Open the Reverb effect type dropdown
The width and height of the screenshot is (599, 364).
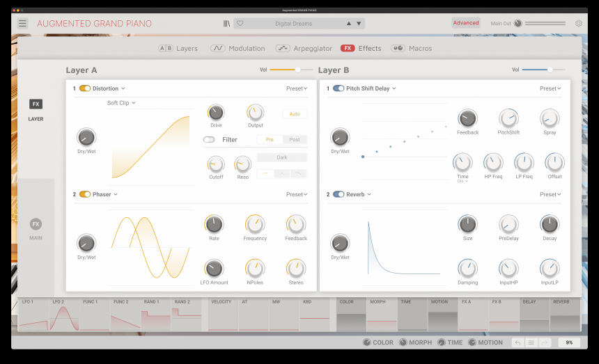(x=359, y=195)
